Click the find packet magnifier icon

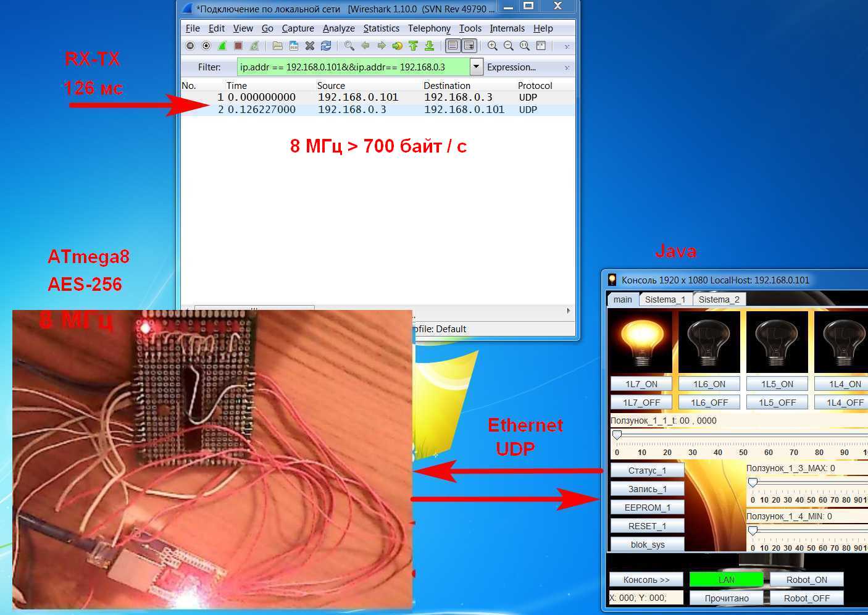(349, 46)
